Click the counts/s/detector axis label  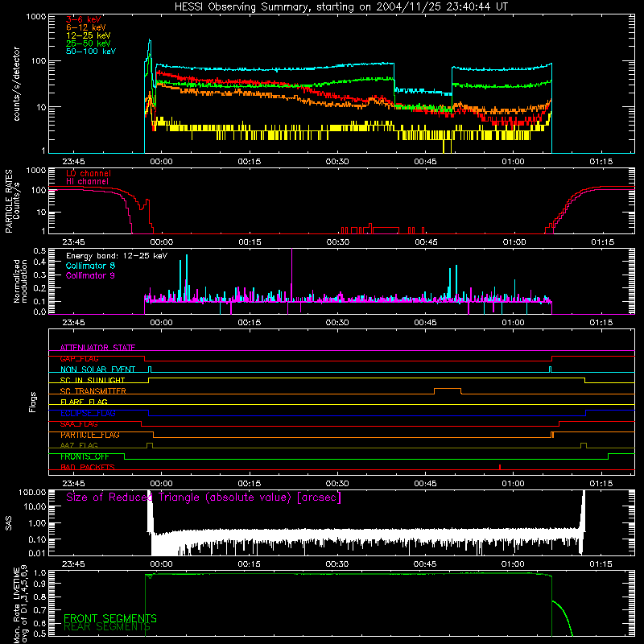16,84
